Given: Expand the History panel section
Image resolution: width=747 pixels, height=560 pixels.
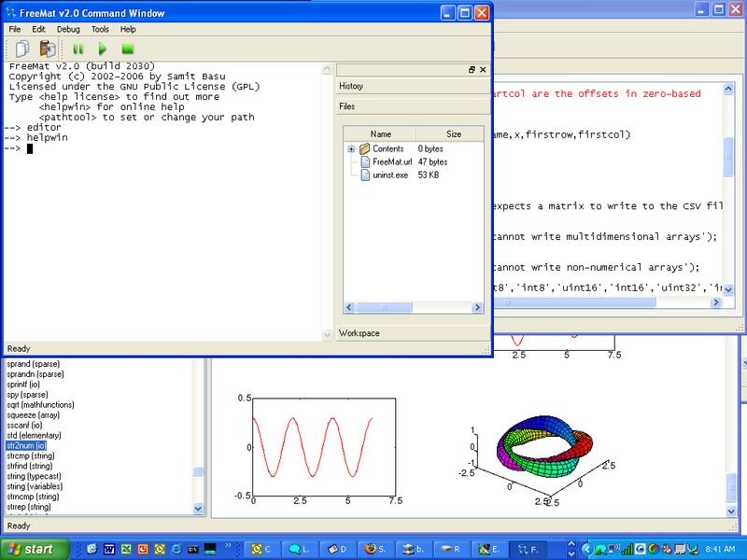Looking at the screenshot, I should (351, 87).
